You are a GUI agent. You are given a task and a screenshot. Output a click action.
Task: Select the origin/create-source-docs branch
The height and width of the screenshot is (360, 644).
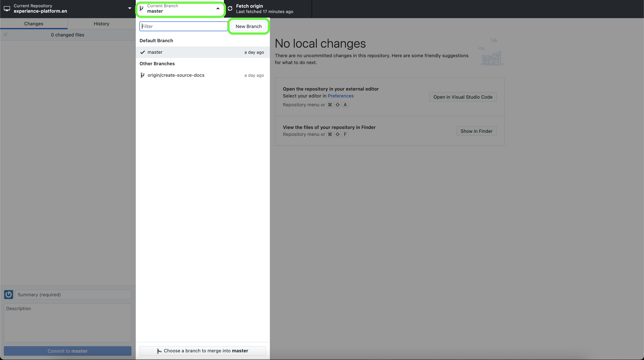click(x=176, y=75)
